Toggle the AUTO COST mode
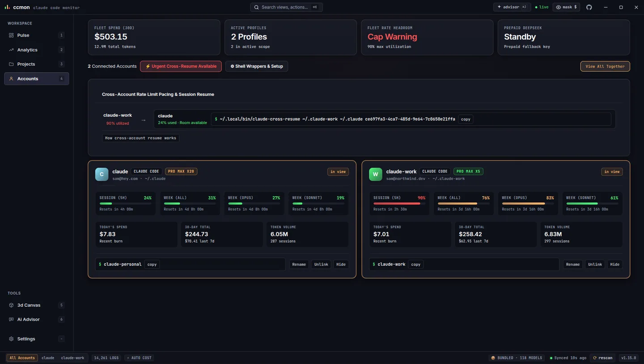 click(140, 358)
